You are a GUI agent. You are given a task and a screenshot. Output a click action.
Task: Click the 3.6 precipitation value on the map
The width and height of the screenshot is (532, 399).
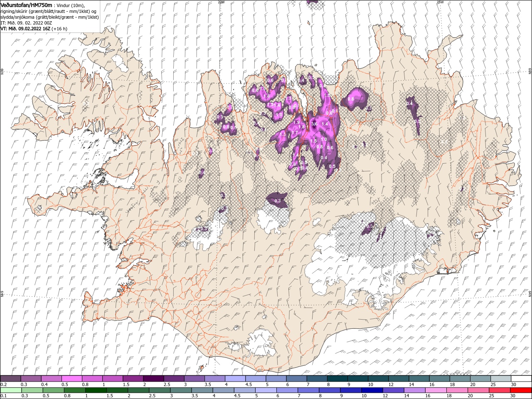314,124
